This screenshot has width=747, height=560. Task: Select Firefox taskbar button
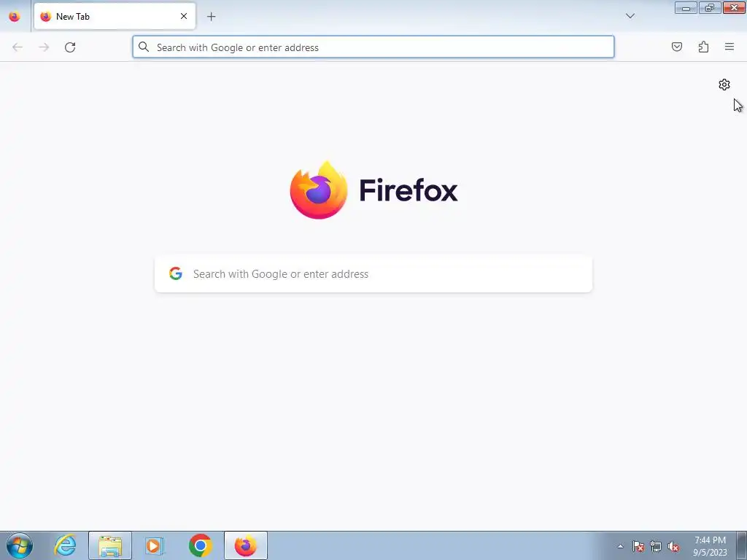246,545
